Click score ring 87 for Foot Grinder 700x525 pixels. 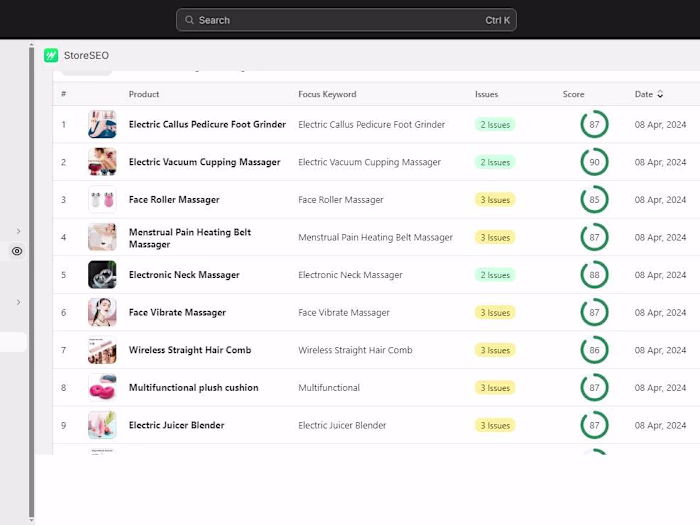pyautogui.click(x=594, y=124)
